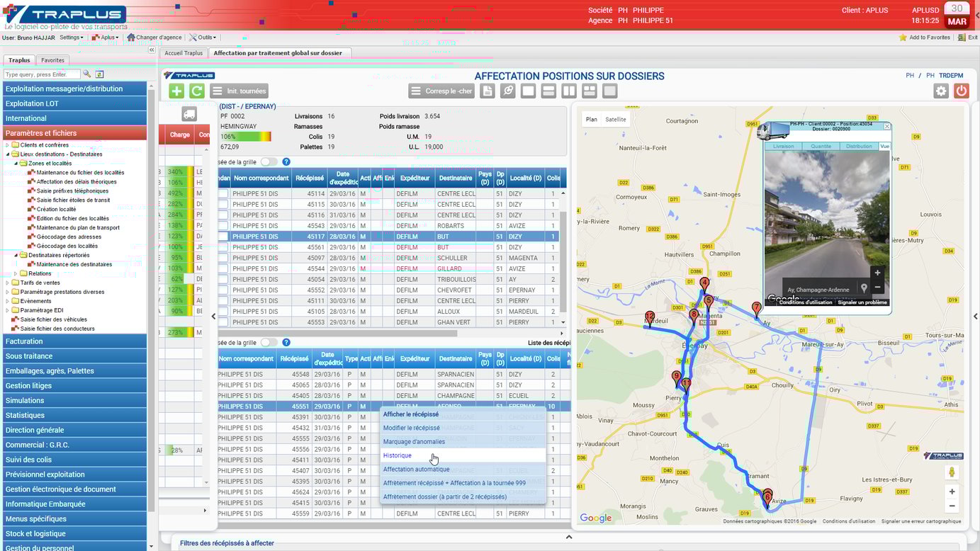The height and width of the screenshot is (551, 980).
Task: Open the Settings dropdown next to the username
Action: (x=71, y=37)
